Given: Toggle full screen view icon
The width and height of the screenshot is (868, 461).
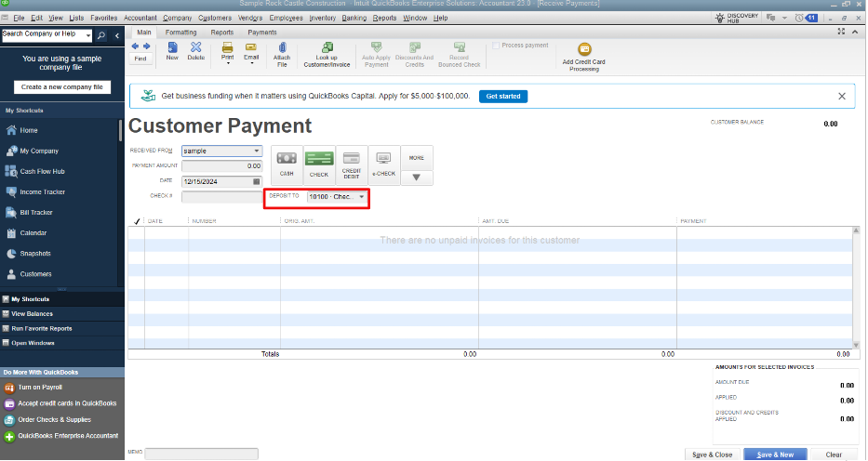Looking at the screenshot, I should point(841,32).
